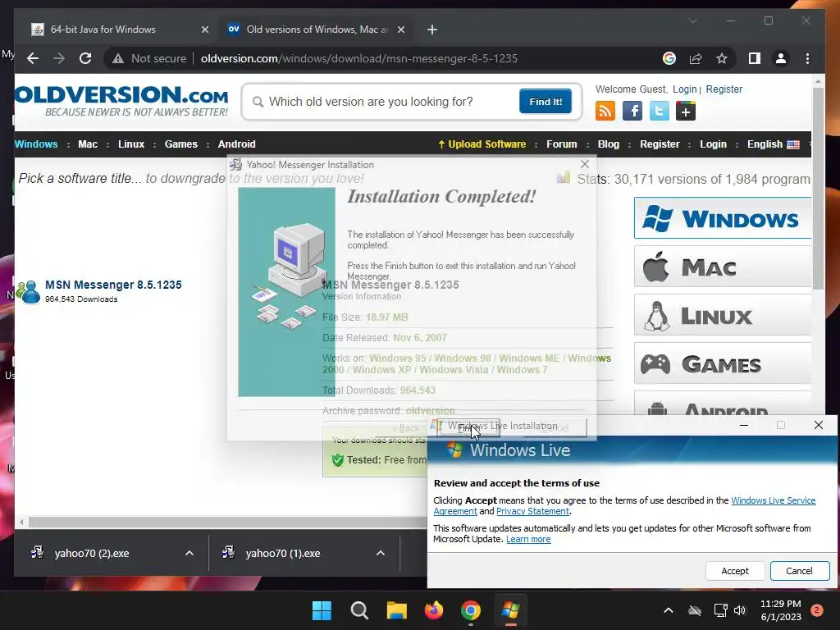Open the Windows nav menu item
The image size is (840, 630).
pos(36,144)
